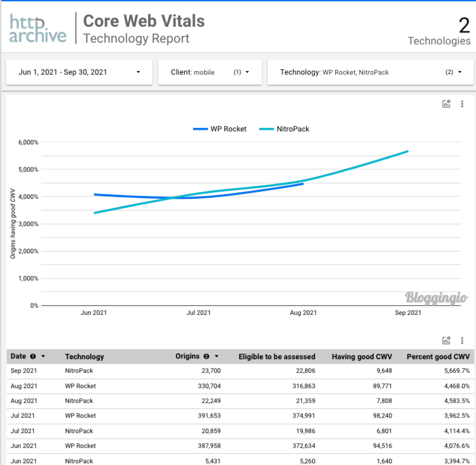Click WP Rocket blue legend swatch
476x465 pixels.
coord(200,129)
